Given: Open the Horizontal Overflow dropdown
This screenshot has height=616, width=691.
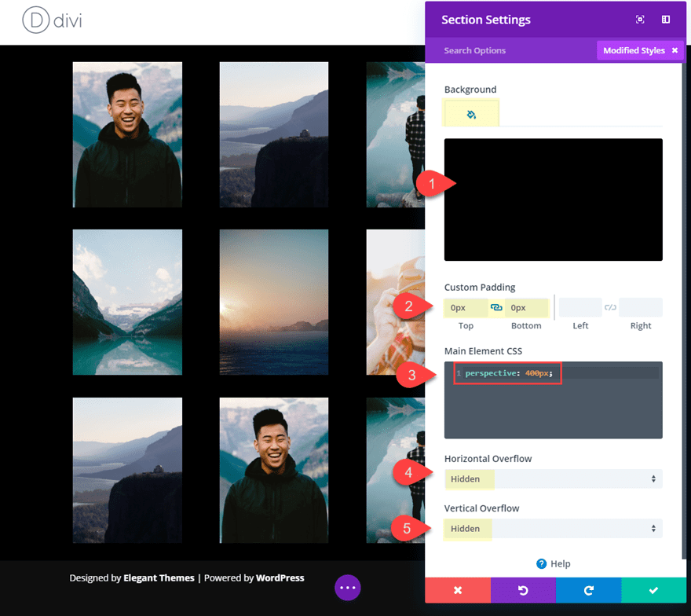Looking at the screenshot, I should [553, 478].
